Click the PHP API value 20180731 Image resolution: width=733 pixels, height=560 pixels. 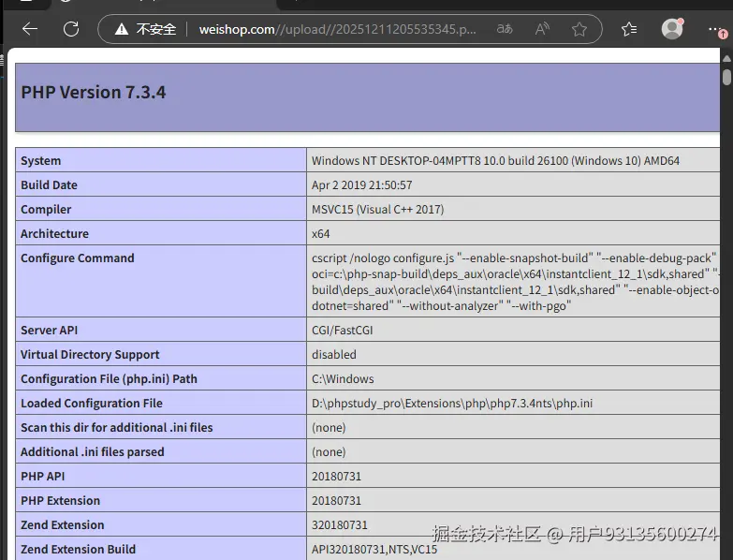(x=337, y=476)
